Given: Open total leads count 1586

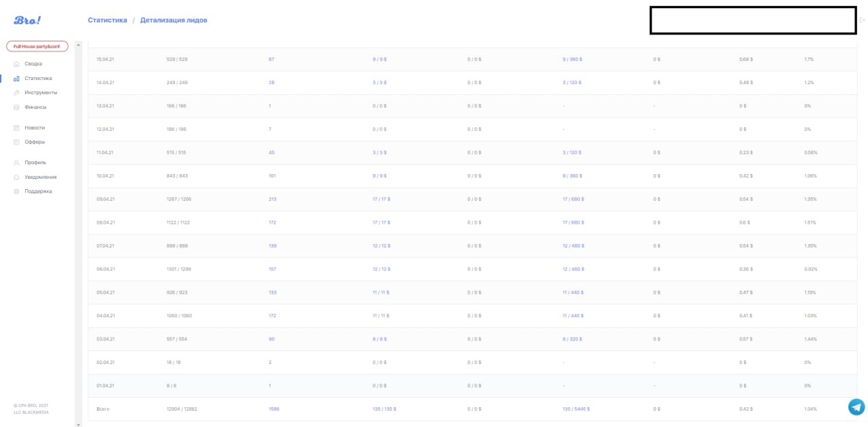Looking at the screenshot, I should coord(274,409).
